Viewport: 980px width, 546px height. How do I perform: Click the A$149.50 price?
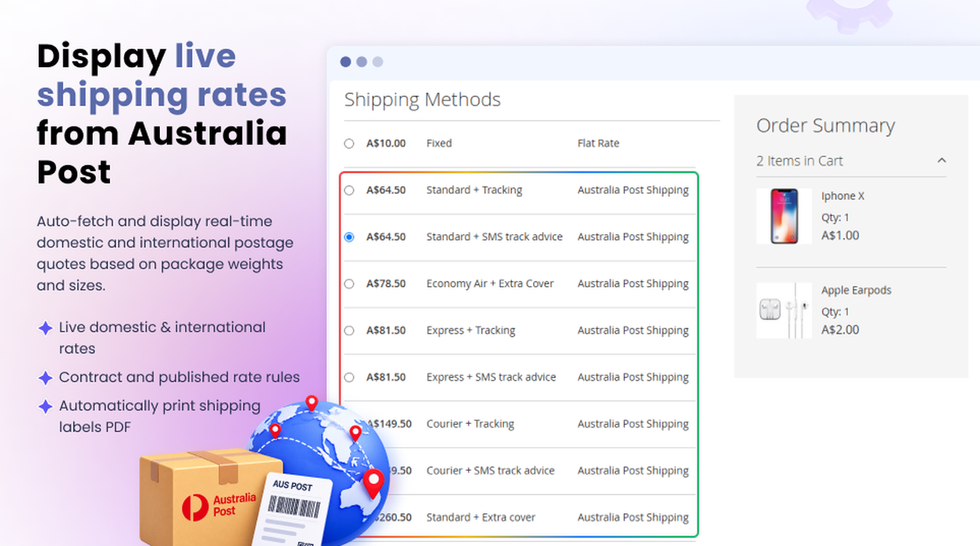coord(391,424)
